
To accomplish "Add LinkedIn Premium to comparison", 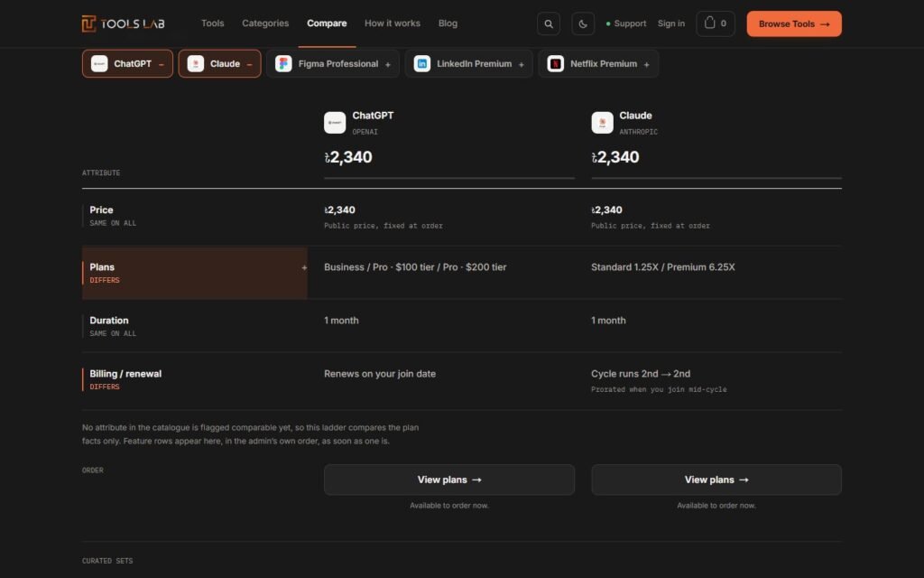I will [x=469, y=64].
